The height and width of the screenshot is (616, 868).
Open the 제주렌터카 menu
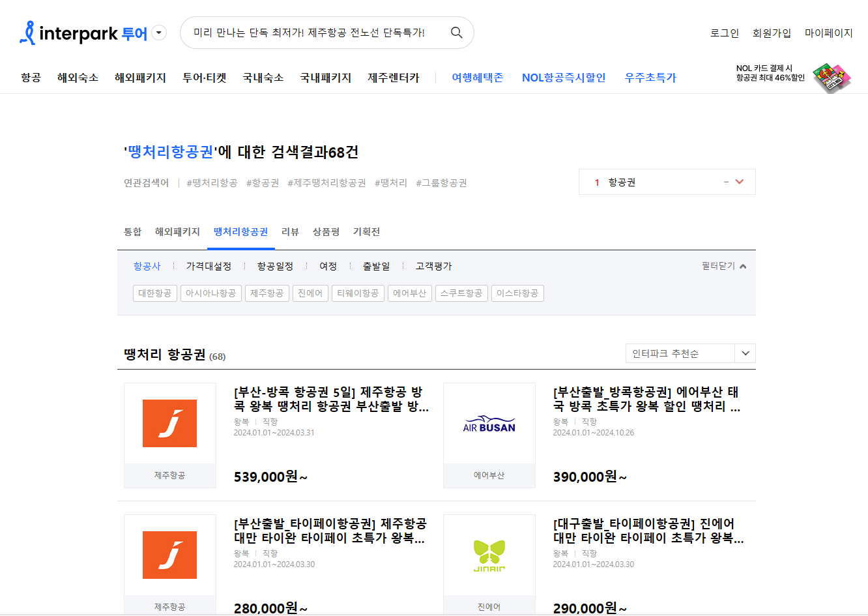394,78
